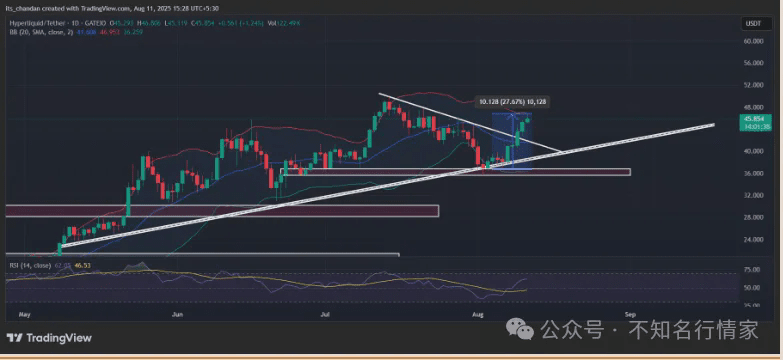Click the July peak candlestick near 49
This screenshot has height=360, width=783.
click(x=386, y=107)
